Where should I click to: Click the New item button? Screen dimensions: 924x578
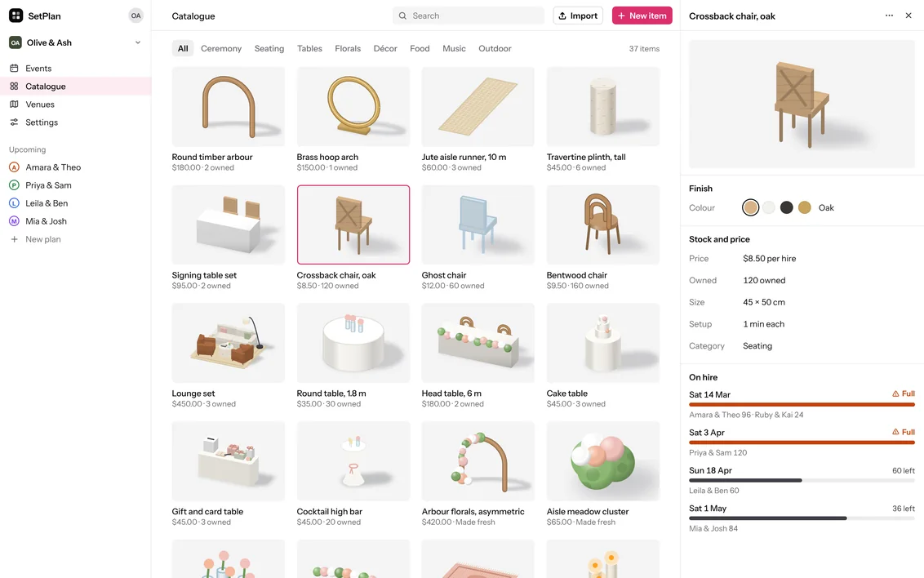pos(642,16)
